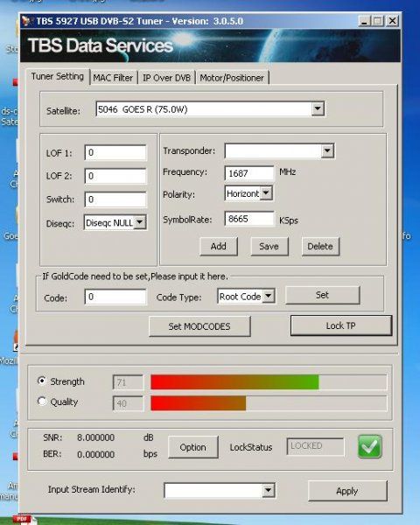Click the Add transponder button
This screenshot has height=525, width=420.
219,247
